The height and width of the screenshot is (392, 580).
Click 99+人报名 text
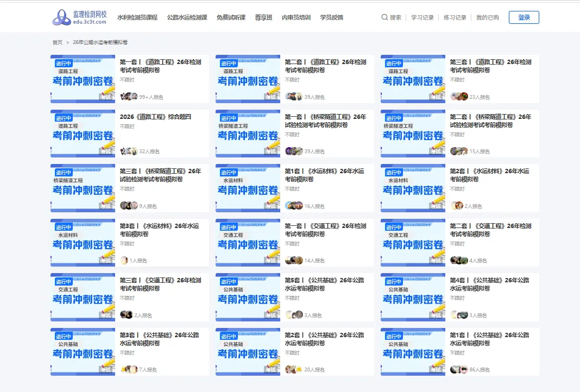(152, 97)
